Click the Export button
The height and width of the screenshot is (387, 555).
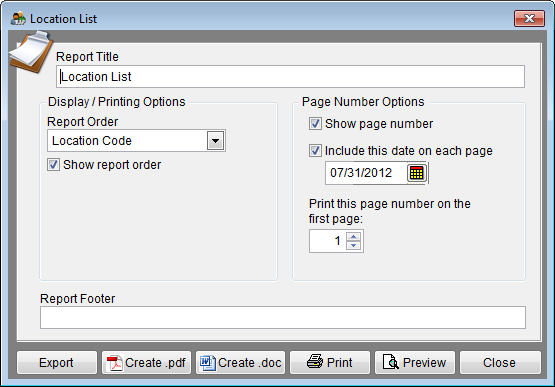click(57, 363)
